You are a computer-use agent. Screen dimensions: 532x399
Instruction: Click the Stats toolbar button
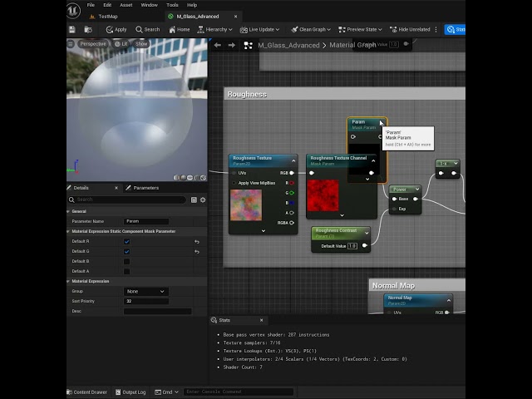[x=455, y=30]
